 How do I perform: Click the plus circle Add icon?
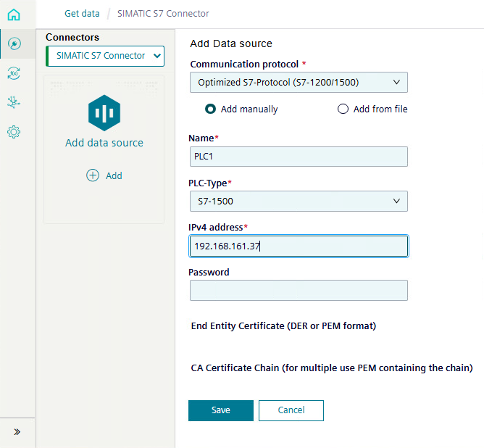[x=93, y=175]
